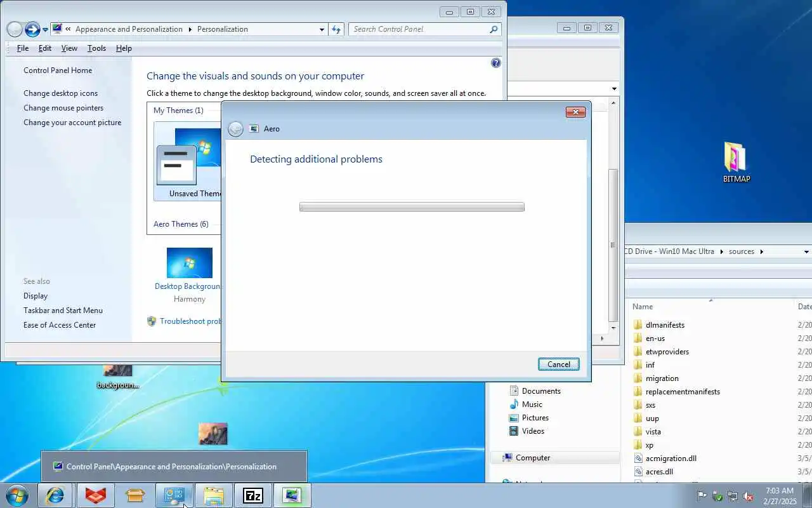Image resolution: width=812 pixels, height=508 pixels.
Task: Open the Display link under See also
Action: [x=36, y=296]
